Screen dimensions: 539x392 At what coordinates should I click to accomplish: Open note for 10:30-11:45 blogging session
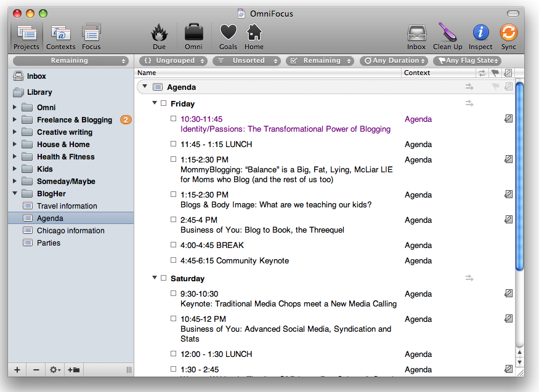[508, 119]
